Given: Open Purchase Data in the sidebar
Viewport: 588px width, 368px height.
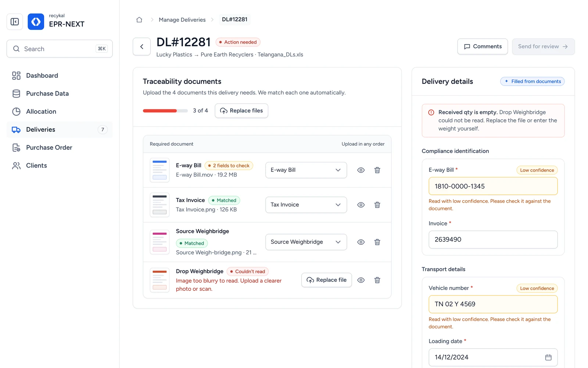Looking at the screenshot, I should (60, 93).
